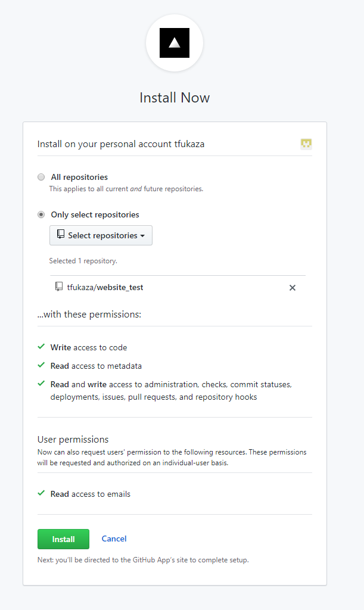Remove tfukaza/website_test with the X icon
The image size is (364, 610).
[293, 288]
